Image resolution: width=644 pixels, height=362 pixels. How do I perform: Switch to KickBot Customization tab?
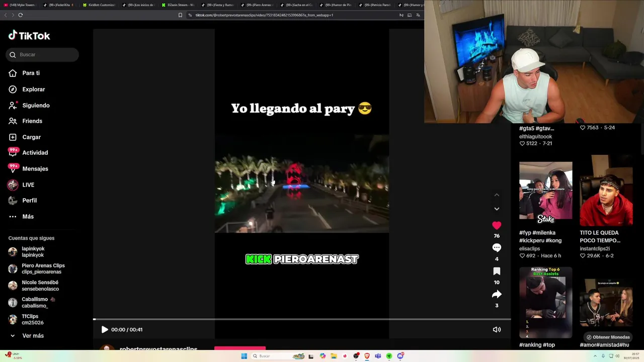tap(99, 5)
